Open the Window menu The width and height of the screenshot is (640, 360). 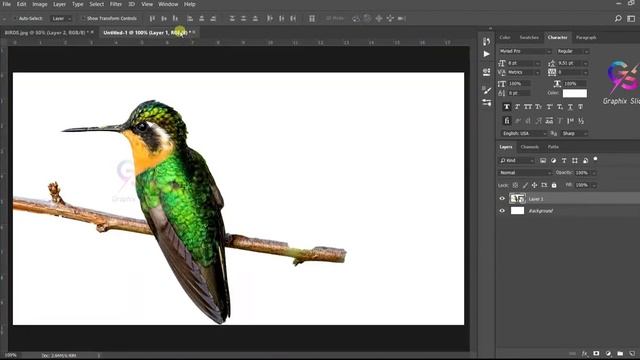(168, 4)
